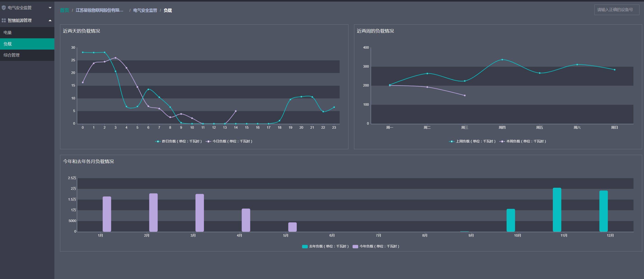Click the 江苏星锐物联网股份有限 breadcrumb
The image size is (644, 279).
pyautogui.click(x=100, y=10)
